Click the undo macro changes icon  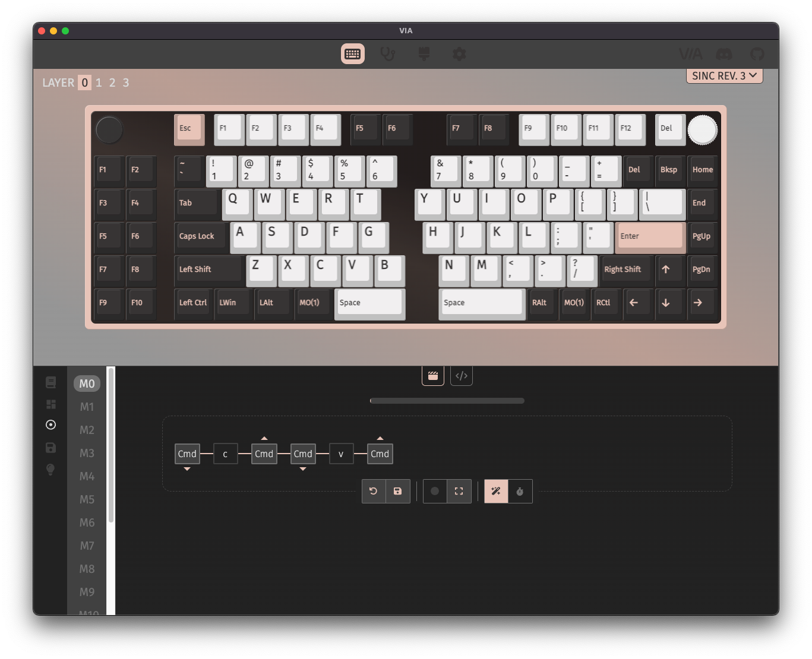pyautogui.click(x=374, y=491)
